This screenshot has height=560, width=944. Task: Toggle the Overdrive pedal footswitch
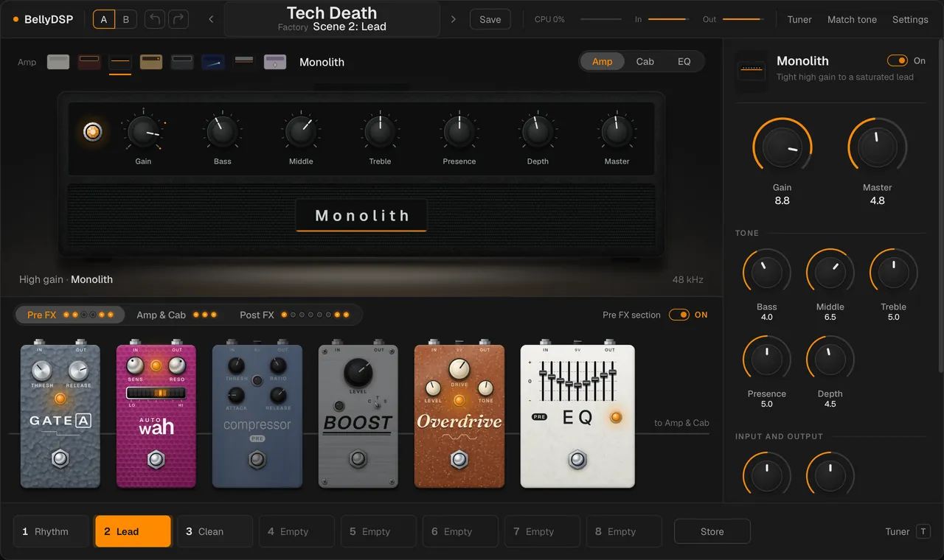[459, 461]
